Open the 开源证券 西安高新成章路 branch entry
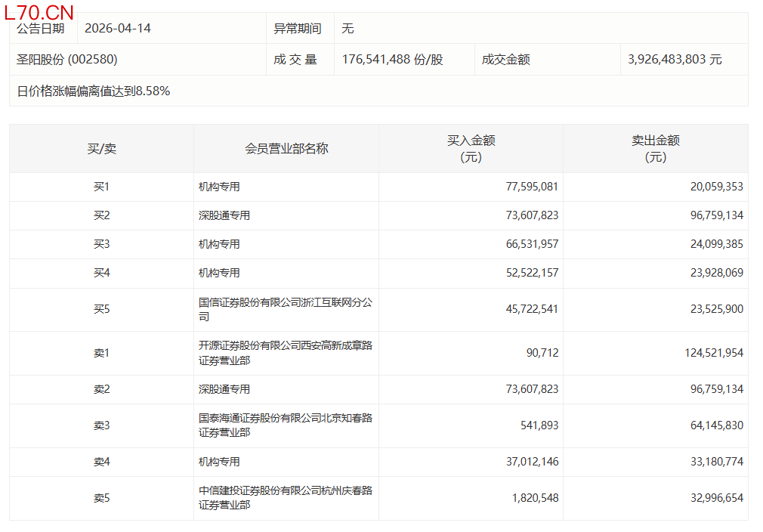The image size is (763, 532). click(285, 353)
